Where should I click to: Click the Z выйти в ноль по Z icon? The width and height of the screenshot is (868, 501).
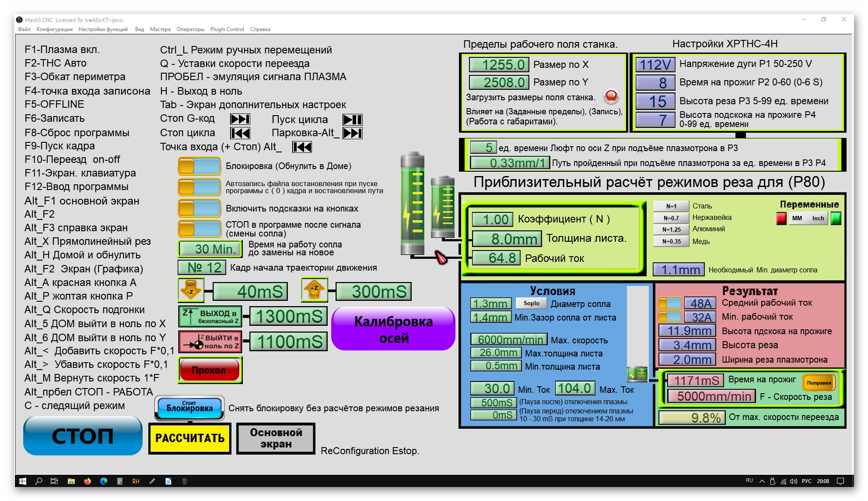(x=210, y=342)
